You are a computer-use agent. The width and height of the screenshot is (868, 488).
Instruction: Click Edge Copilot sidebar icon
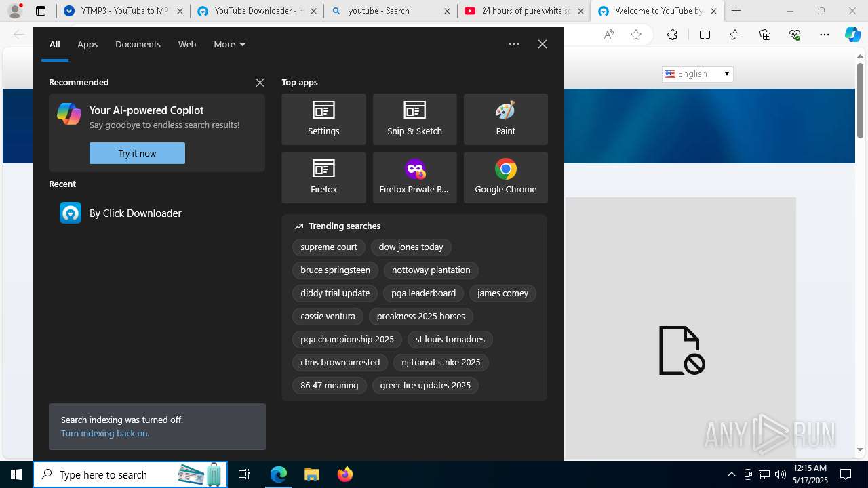click(x=853, y=35)
